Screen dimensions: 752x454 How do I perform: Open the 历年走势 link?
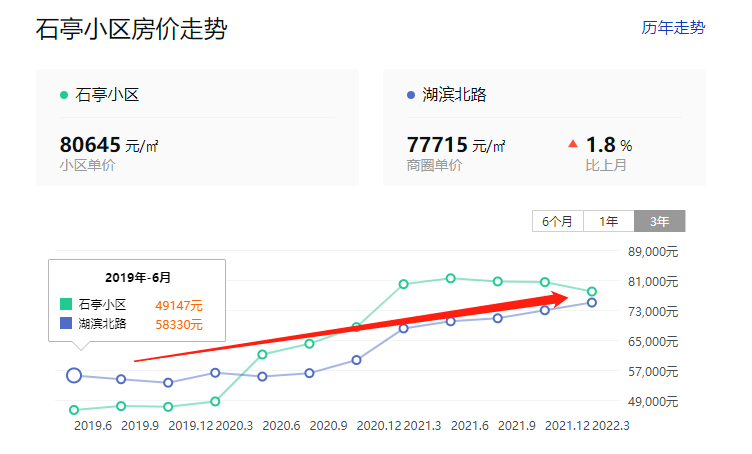(x=673, y=28)
